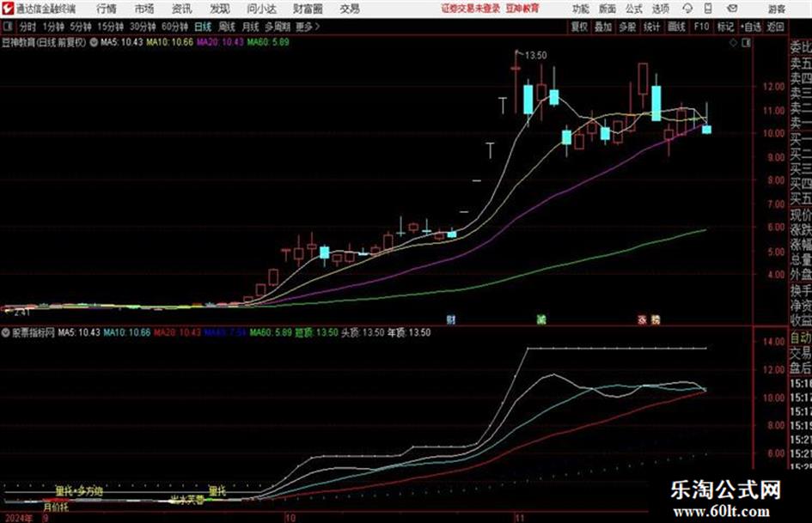
Task: Open the 行情 menu
Action: (x=107, y=9)
